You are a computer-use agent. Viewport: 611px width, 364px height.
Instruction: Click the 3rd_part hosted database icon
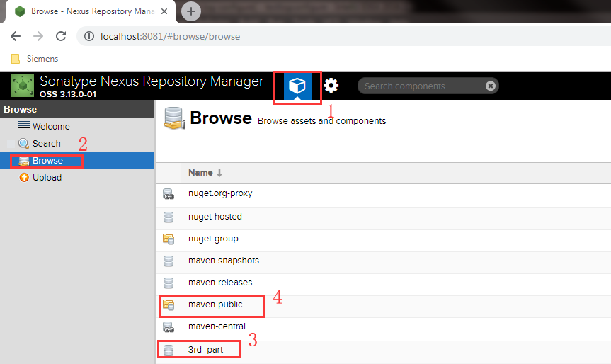coord(169,350)
